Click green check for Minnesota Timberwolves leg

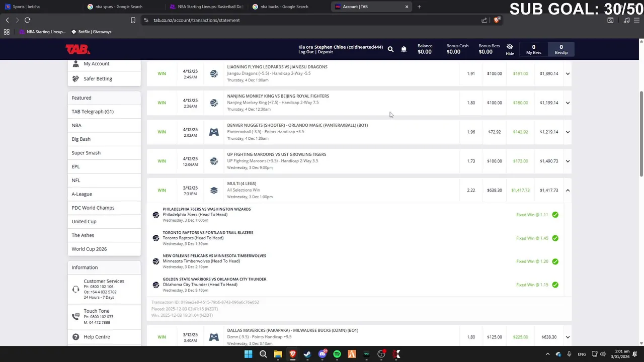pos(555,261)
